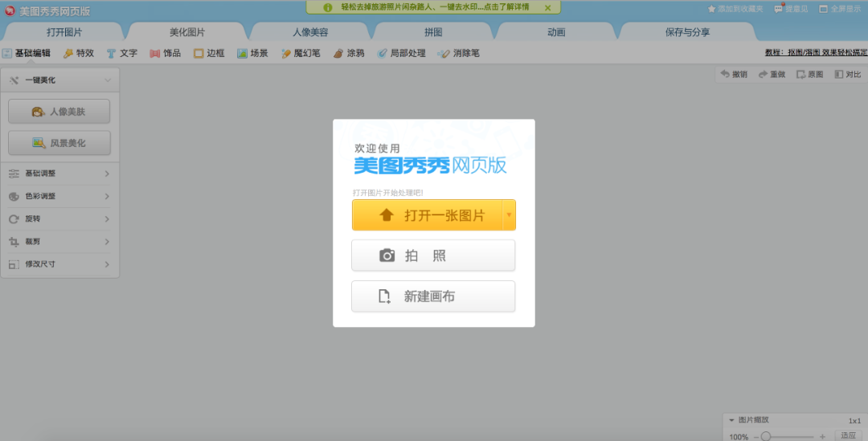Click the 风景美化 landscape button
Screen dimensions: 868x441
pyautogui.click(x=59, y=143)
